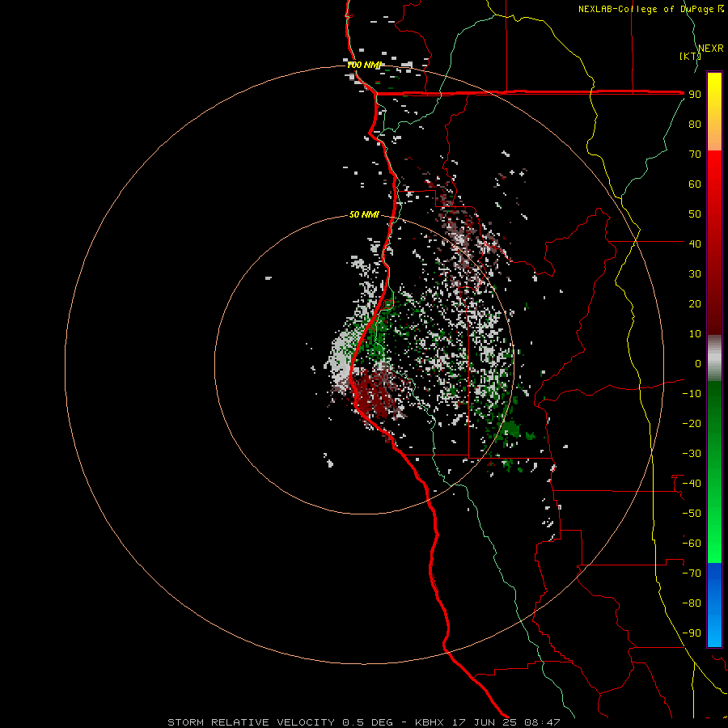The width and height of the screenshot is (728, 728).
Task: Select the -70 knot scale value
Action: tap(692, 574)
